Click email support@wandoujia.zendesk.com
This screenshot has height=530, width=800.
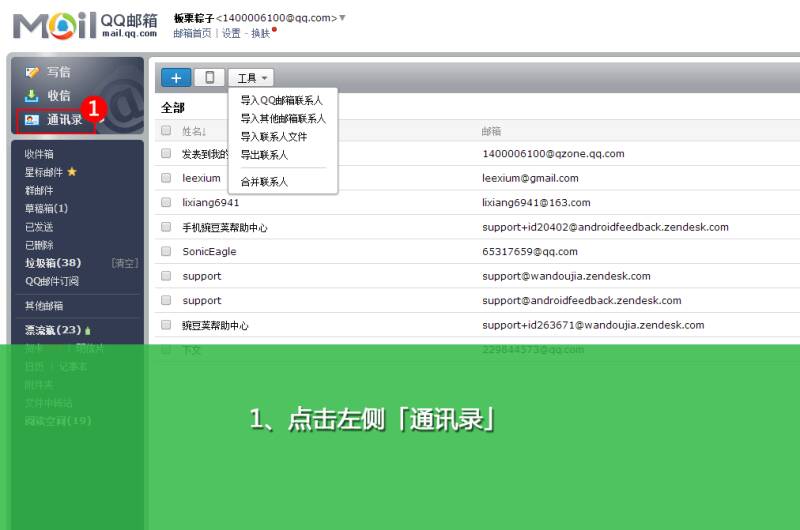coord(566,276)
